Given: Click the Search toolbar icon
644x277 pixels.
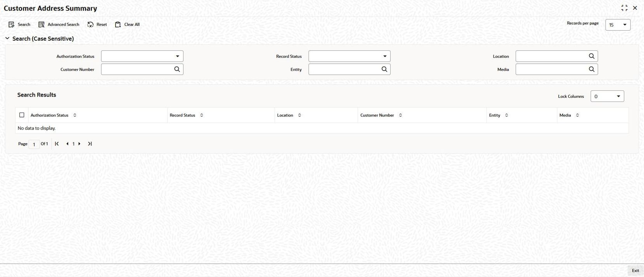Looking at the screenshot, I should pyautogui.click(x=12, y=24).
